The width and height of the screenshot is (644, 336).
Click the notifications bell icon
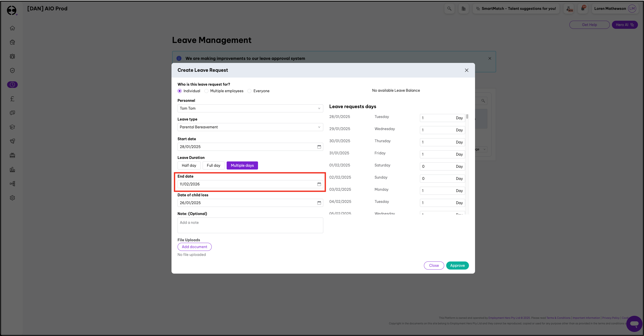point(583,9)
